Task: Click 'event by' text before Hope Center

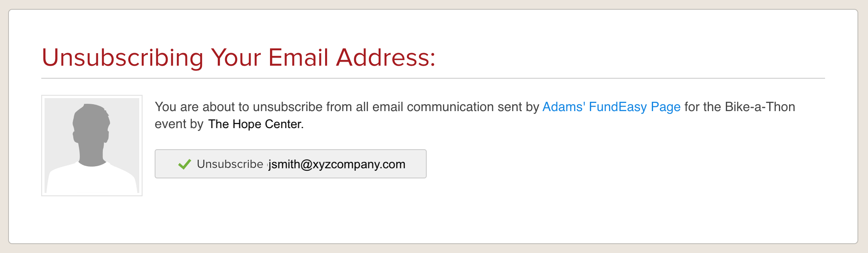Action: tap(179, 124)
